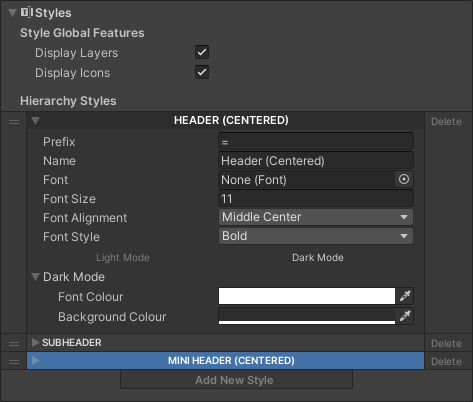473x402 pixels.
Task: Toggle the Display Icons checkbox
Action: pos(202,72)
